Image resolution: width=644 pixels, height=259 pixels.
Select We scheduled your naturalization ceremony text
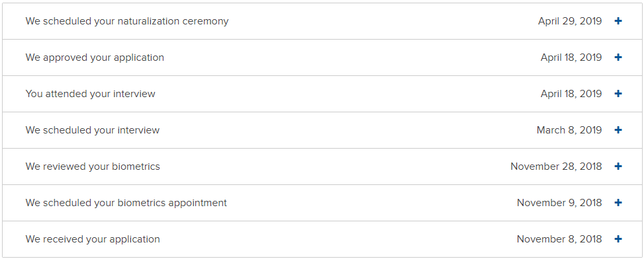click(127, 21)
